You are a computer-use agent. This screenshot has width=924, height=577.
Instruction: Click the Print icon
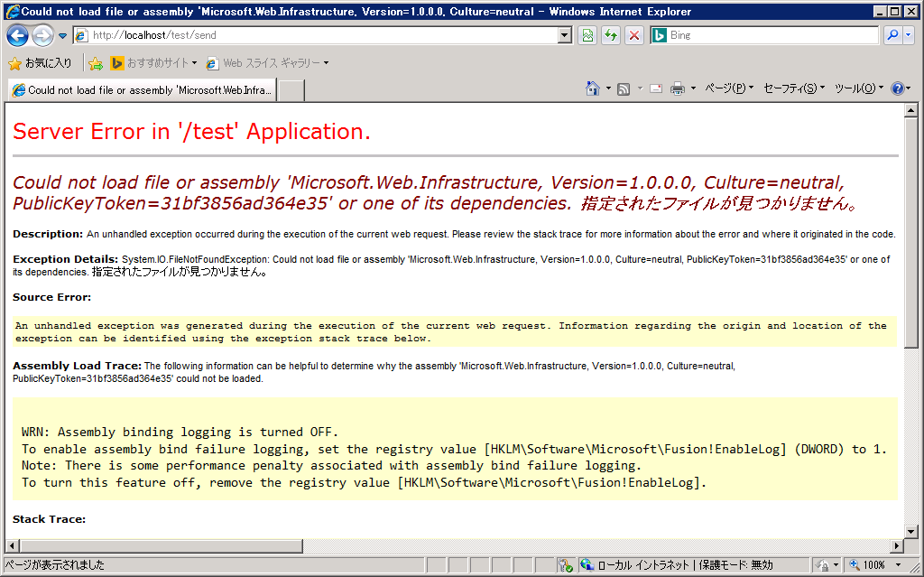click(678, 89)
